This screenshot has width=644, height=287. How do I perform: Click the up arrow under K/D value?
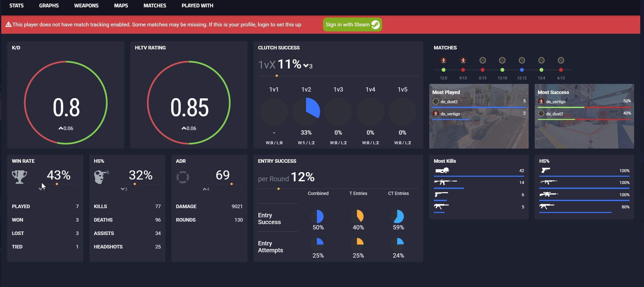click(x=61, y=128)
